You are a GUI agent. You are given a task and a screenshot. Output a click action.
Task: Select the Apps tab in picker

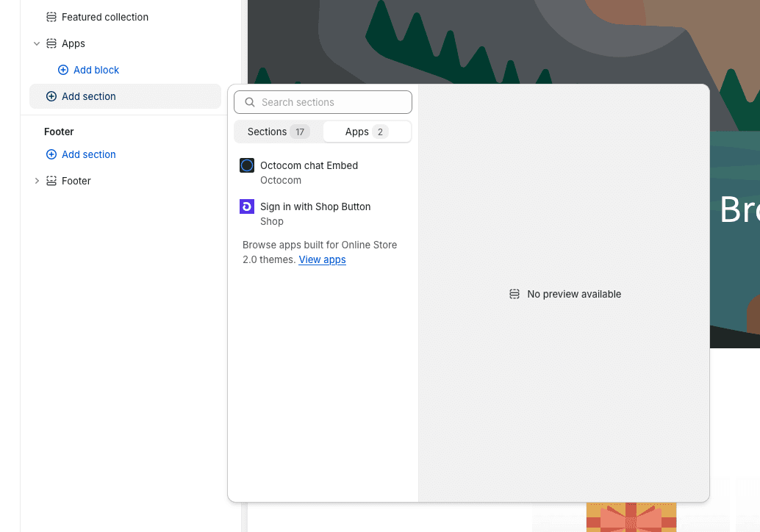pos(366,132)
